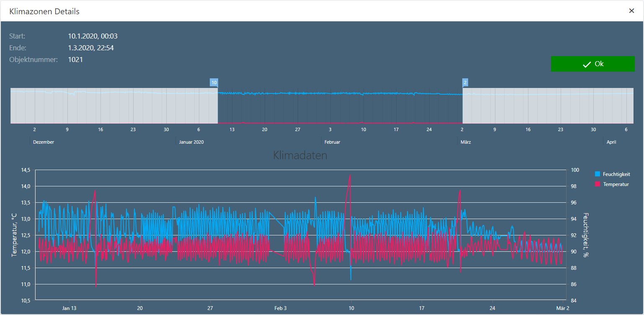Click the Dezember month label in overview
Image resolution: width=644 pixels, height=315 pixels.
coord(44,142)
